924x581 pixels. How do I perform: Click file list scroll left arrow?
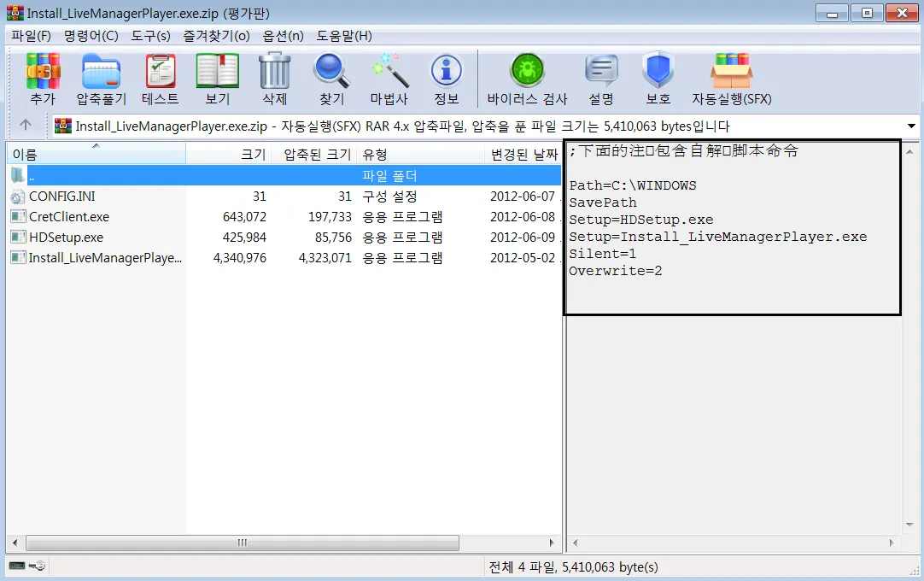[15, 543]
